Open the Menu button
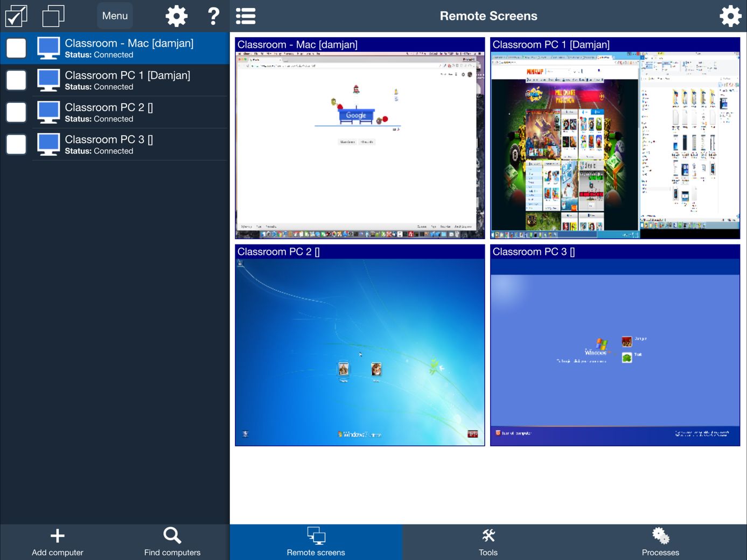 tap(115, 16)
